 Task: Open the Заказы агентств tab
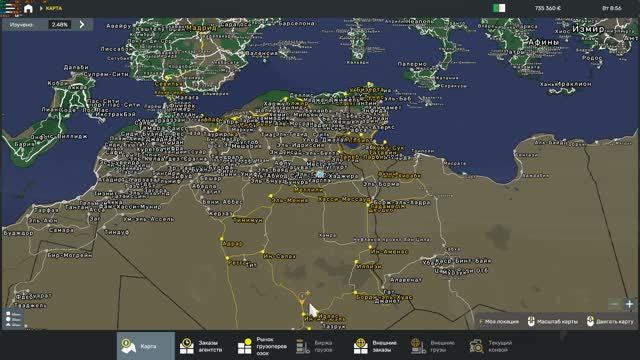coord(203,346)
